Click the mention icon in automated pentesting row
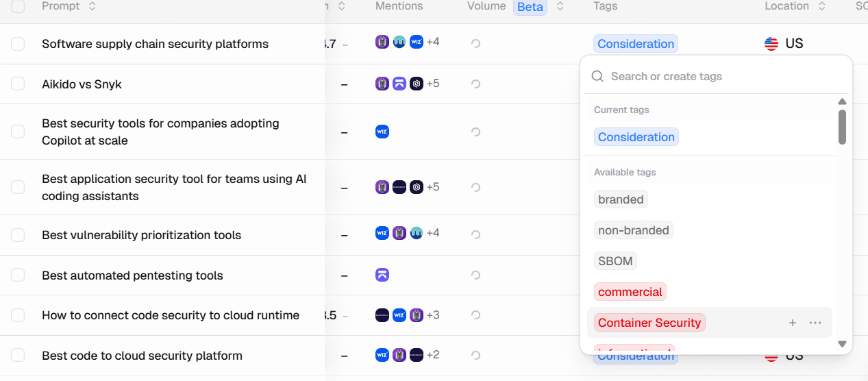The image size is (868, 381). (382, 275)
